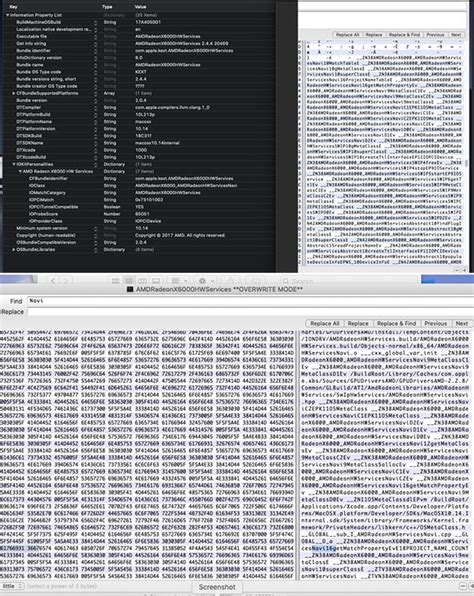
Task: Collapse the Information Property List root
Action: (7, 15)
